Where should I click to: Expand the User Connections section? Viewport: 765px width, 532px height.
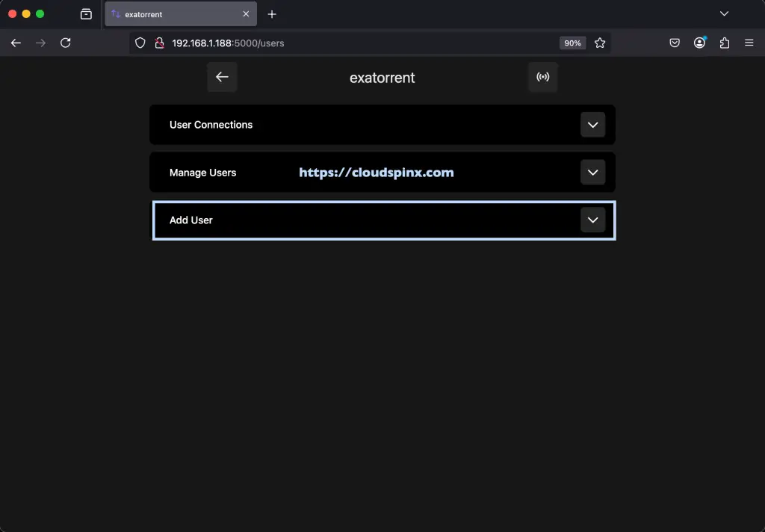(593, 125)
